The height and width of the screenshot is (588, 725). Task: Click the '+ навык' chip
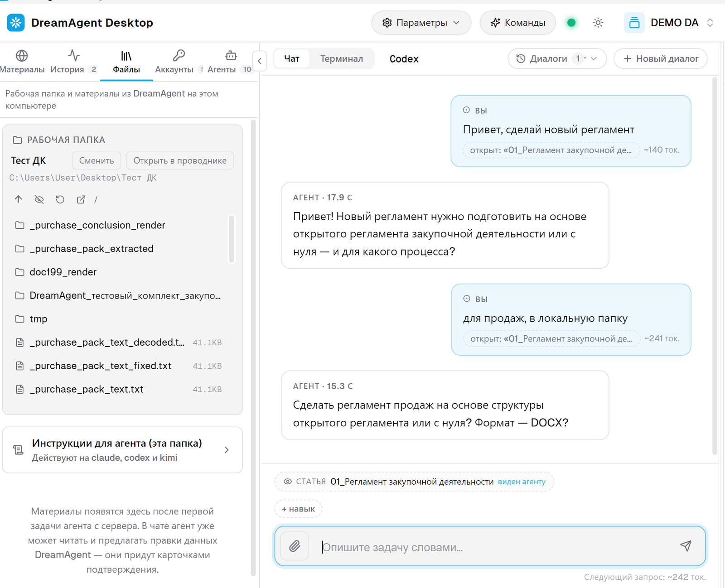298,509
